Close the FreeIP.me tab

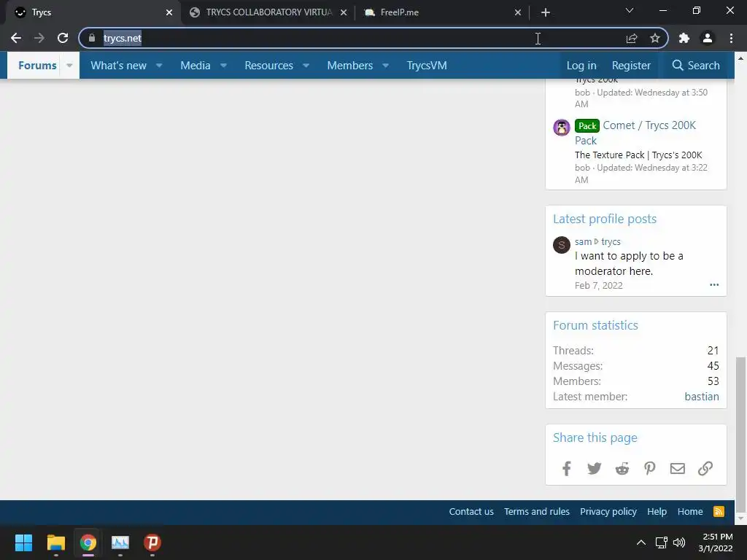pos(518,12)
